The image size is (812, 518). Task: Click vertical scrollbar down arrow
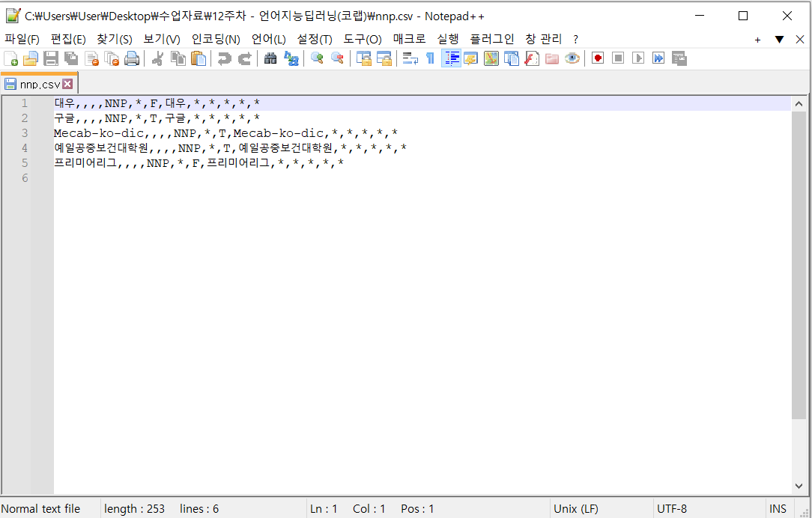[x=799, y=486]
